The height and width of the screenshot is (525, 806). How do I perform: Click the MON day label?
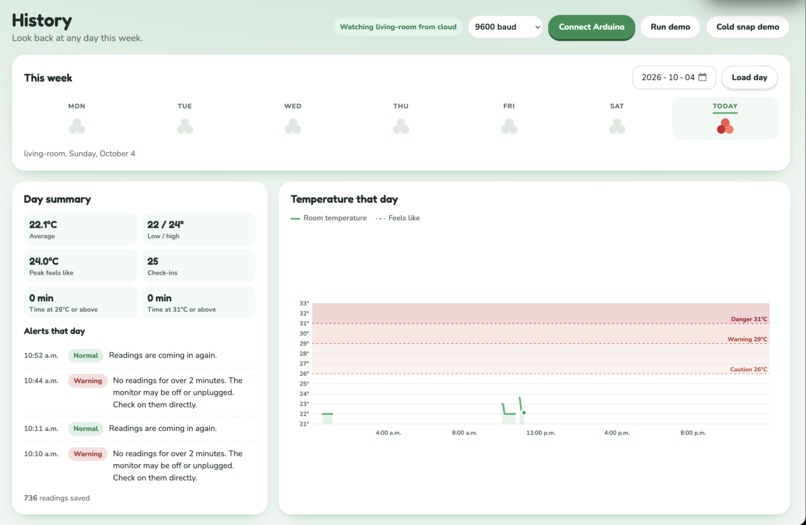(x=77, y=106)
